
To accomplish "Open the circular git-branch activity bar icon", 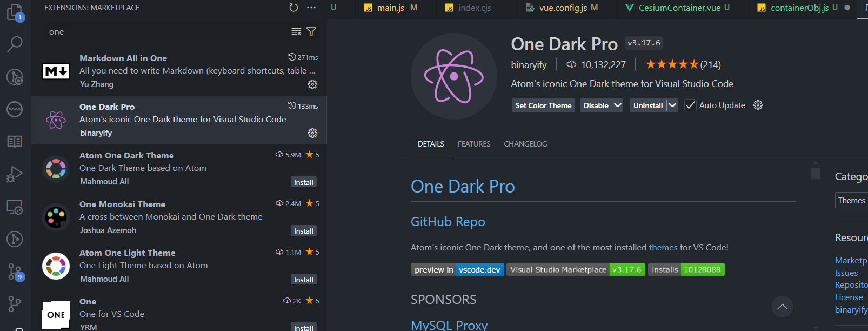I will [15, 239].
